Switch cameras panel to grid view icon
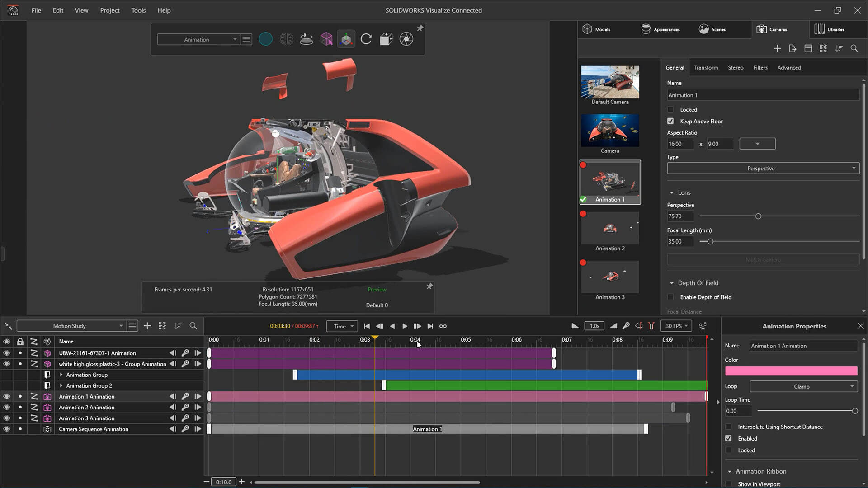The width and height of the screenshot is (868, 488). pyautogui.click(x=823, y=48)
